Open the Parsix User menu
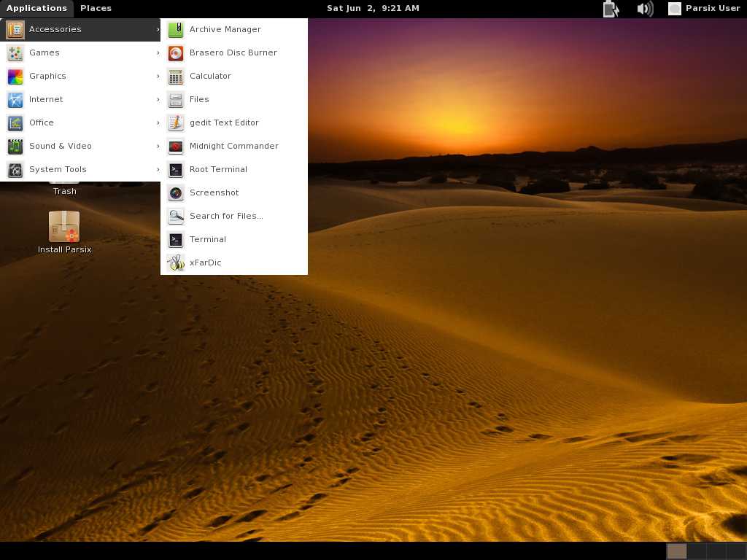 click(x=705, y=9)
